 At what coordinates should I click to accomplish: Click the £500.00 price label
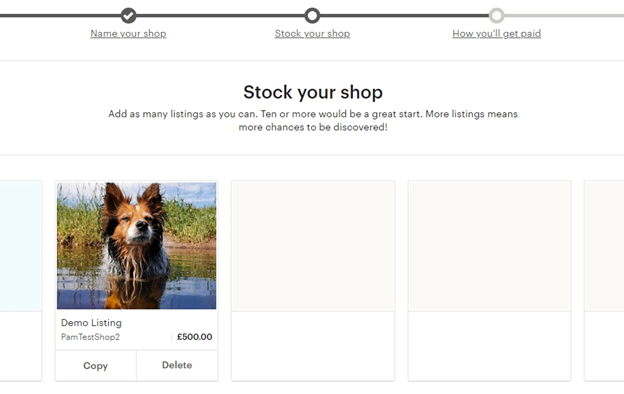195,337
